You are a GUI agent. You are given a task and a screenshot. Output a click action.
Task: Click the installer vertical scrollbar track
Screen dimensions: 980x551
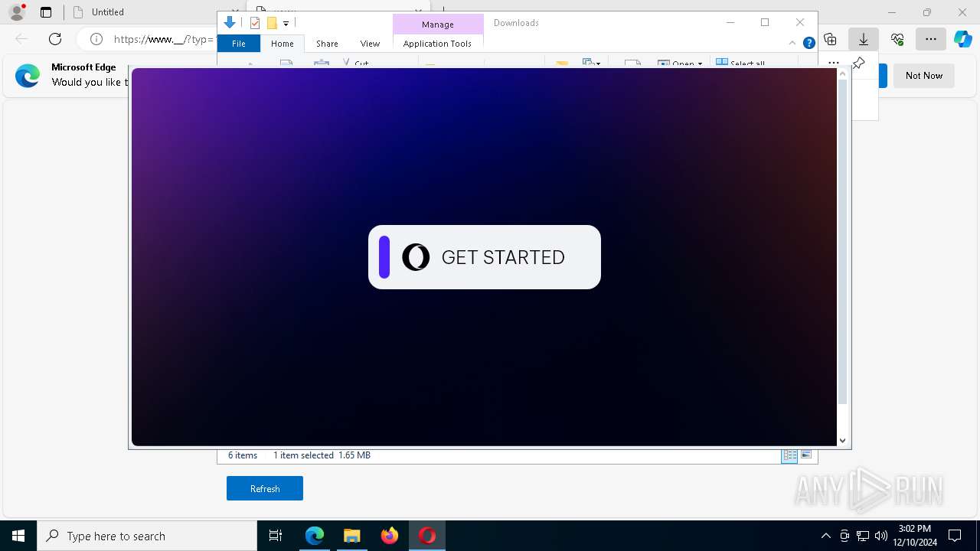[843, 242]
